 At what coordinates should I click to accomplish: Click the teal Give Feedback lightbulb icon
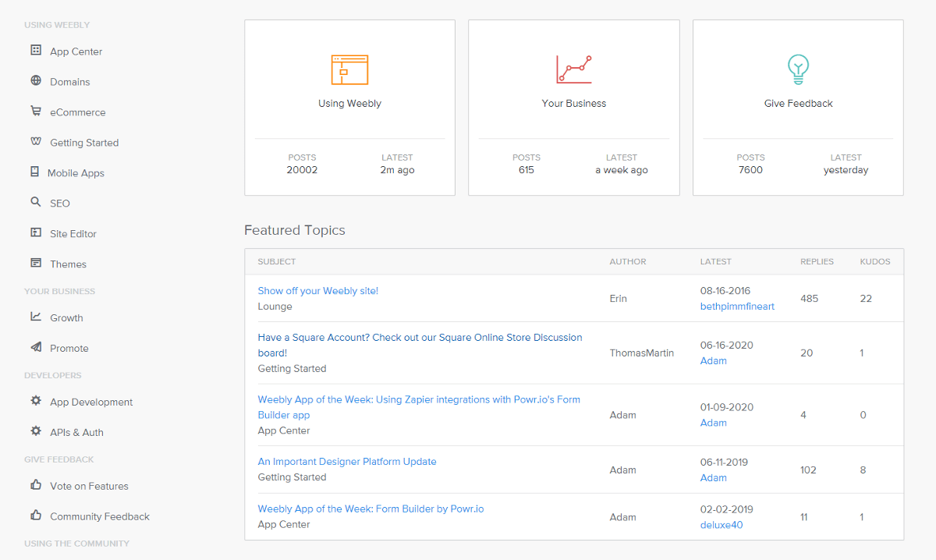[798, 69]
